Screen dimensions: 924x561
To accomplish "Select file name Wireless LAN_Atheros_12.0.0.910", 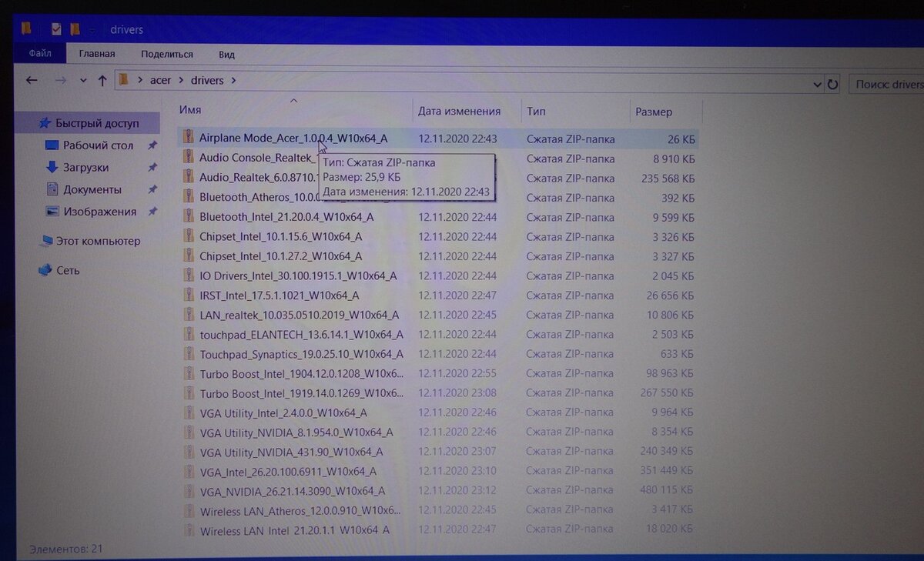I will click(300, 511).
